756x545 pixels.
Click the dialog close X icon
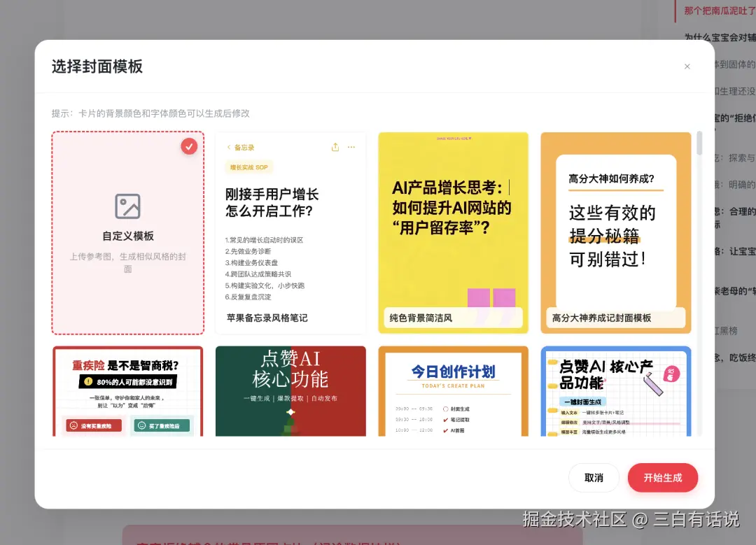pos(687,66)
